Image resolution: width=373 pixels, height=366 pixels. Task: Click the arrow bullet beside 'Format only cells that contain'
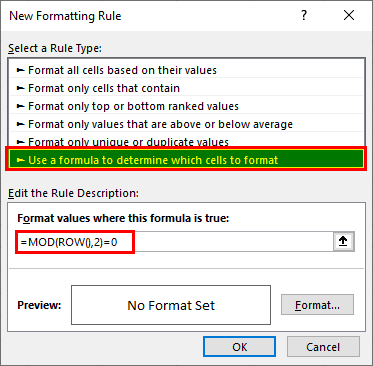pos(21,88)
